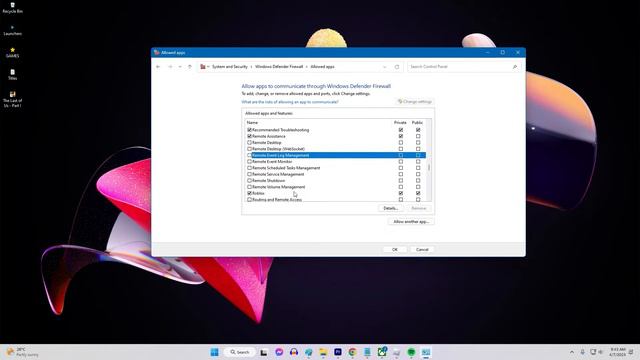640x360 pixels.
Task: Navigate to Windows Defender Firewall breadcrumb
Action: (x=279, y=67)
